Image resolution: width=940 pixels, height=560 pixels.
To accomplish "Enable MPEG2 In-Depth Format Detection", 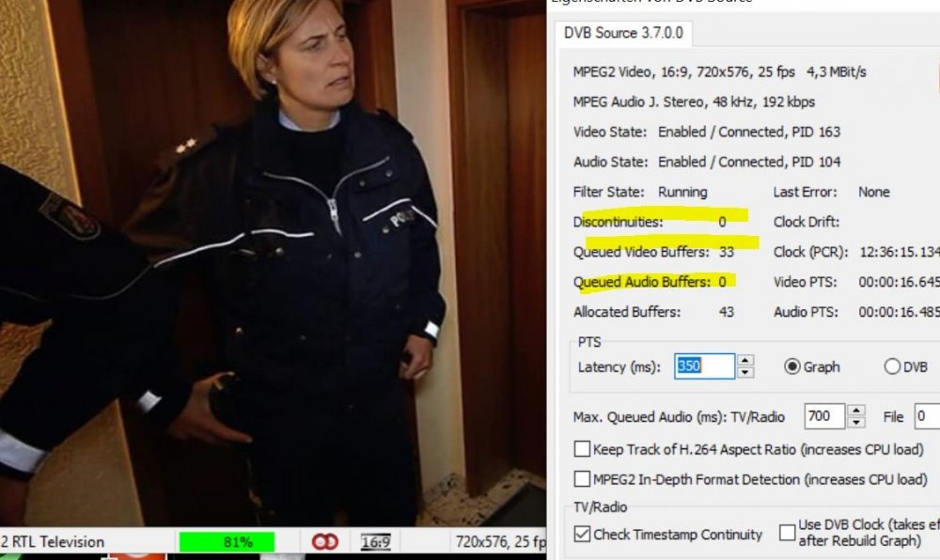I will (x=582, y=478).
